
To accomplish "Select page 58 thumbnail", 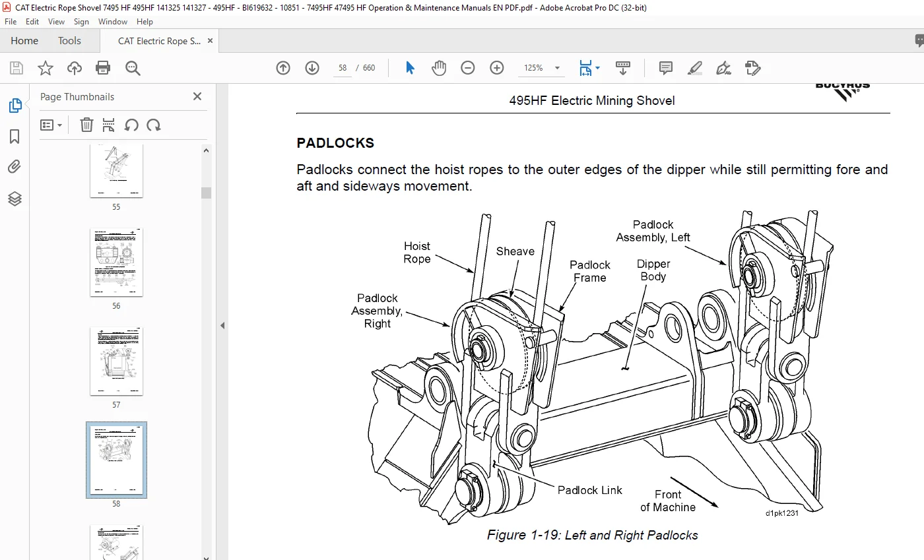I will (116, 460).
